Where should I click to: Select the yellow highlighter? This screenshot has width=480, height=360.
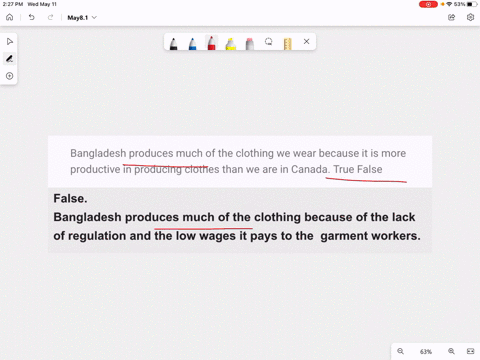click(231, 44)
